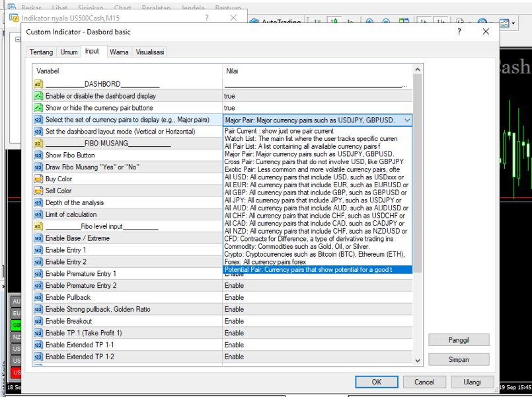Click scroll down arrow of input list
Viewport: 532px width, 397px height.
[418, 361]
